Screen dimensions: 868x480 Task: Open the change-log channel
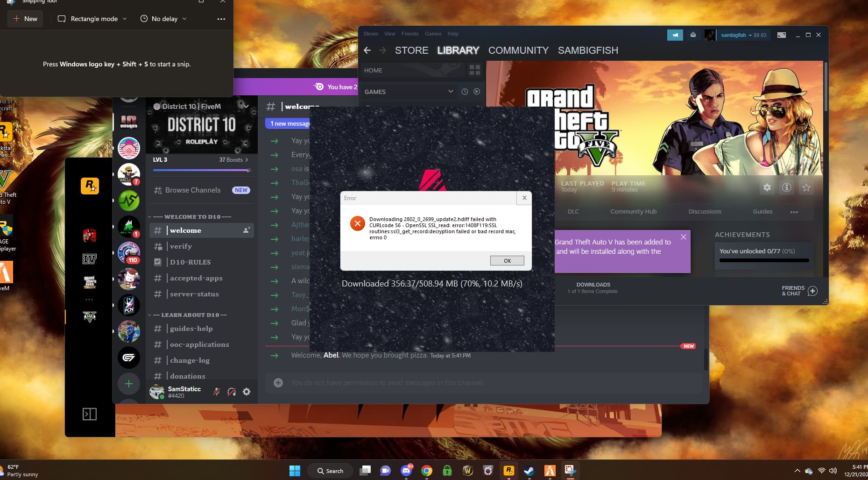click(x=202, y=360)
